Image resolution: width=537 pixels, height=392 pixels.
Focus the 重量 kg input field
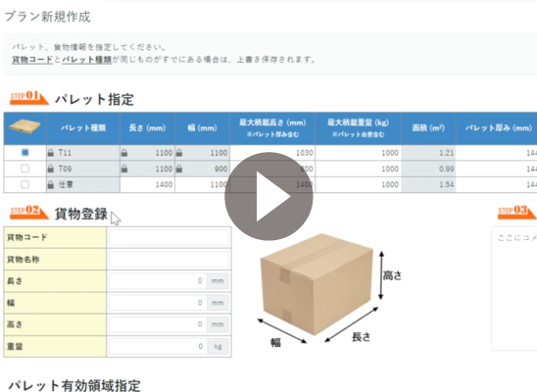point(158,347)
